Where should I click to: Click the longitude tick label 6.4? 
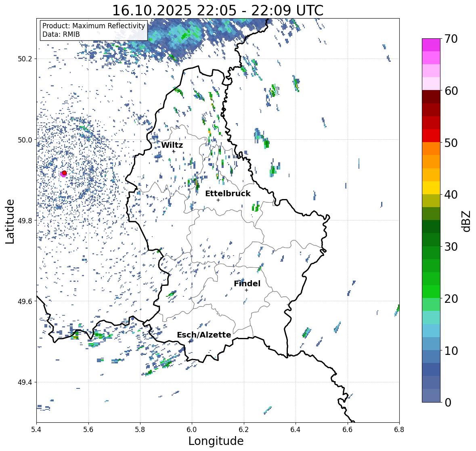click(296, 430)
